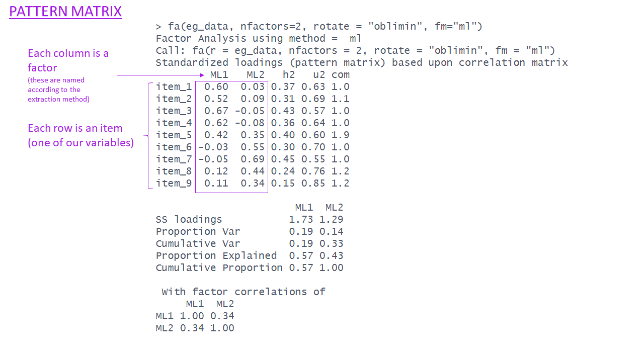644x362 pixels.
Task: Click the ML1 column header of loadings table
Action: click(x=219, y=75)
